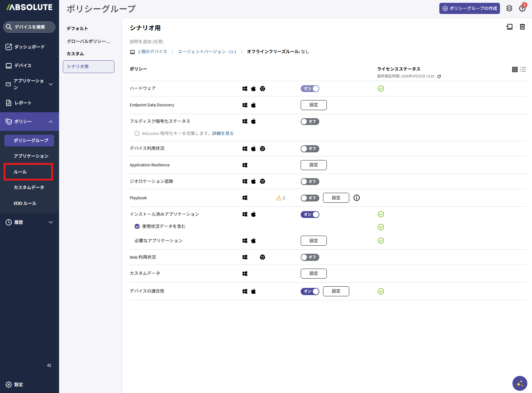Click ポリシーグループの作成 button

pos(470,8)
